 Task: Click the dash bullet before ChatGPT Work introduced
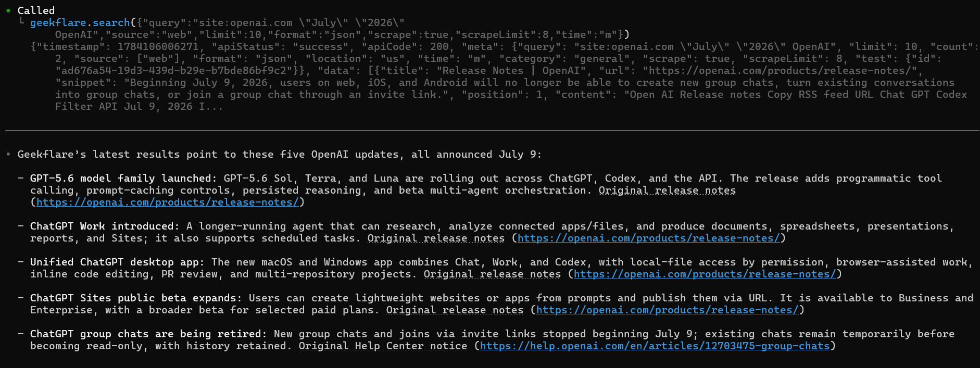point(21,226)
